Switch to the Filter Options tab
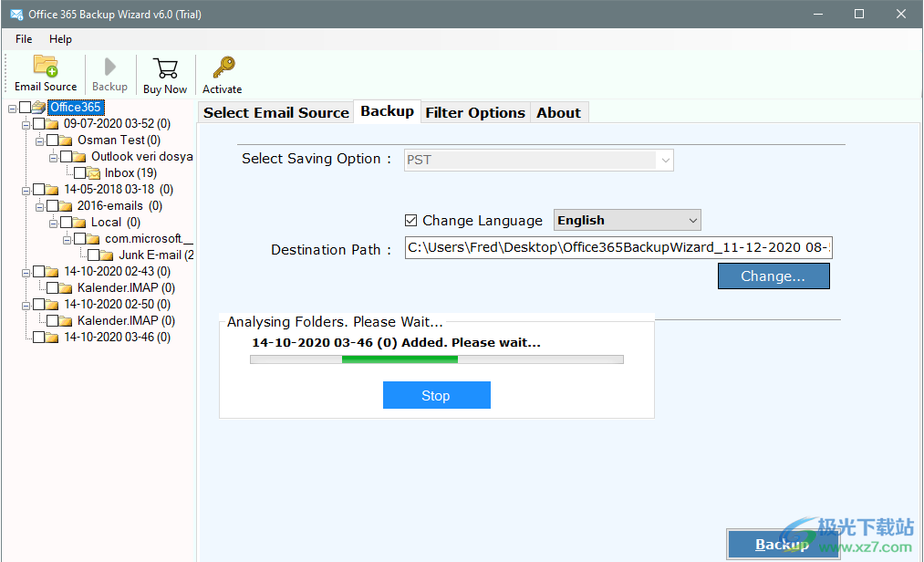The image size is (924, 562). tap(475, 111)
